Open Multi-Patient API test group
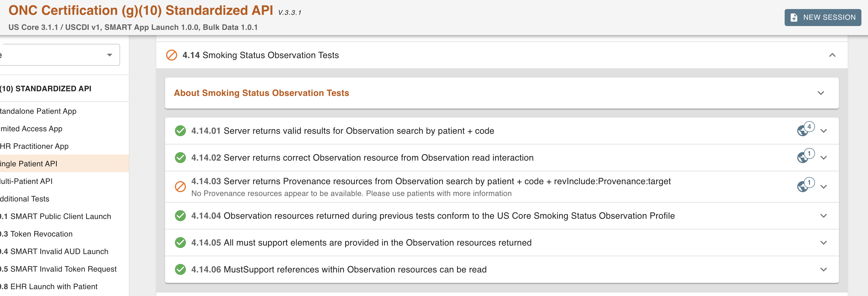Viewport: 868px width, 296px height. click(x=26, y=181)
